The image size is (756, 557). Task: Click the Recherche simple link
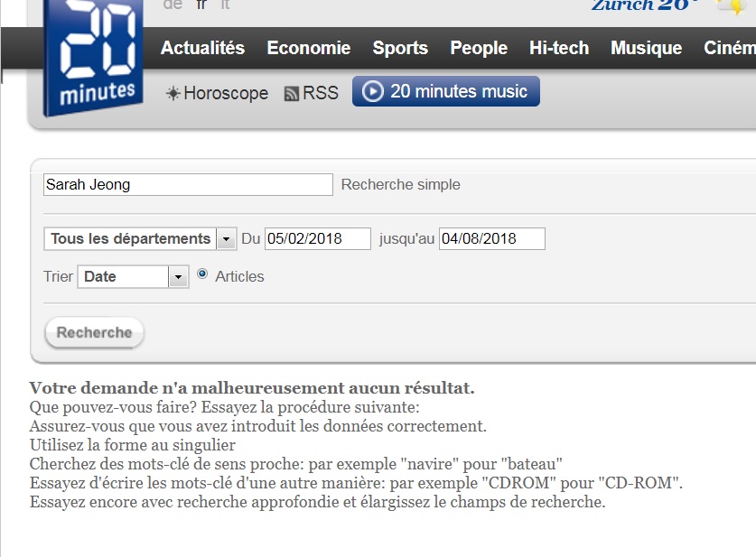(x=400, y=185)
